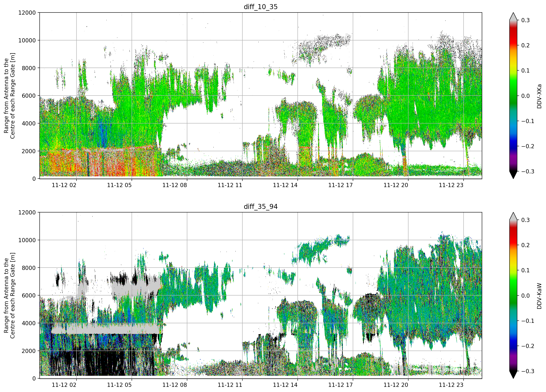This screenshot has width=546, height=392.
Task: Select the "DDV-XKa" colorbar label
Action: [x=539, y=96]
